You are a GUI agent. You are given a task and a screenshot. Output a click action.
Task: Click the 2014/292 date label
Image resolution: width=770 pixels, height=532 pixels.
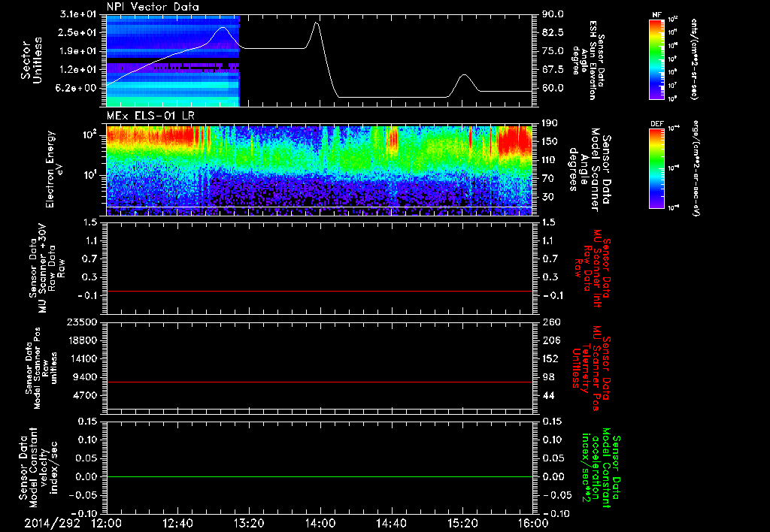pyautogui.click(x=53, y=523)
